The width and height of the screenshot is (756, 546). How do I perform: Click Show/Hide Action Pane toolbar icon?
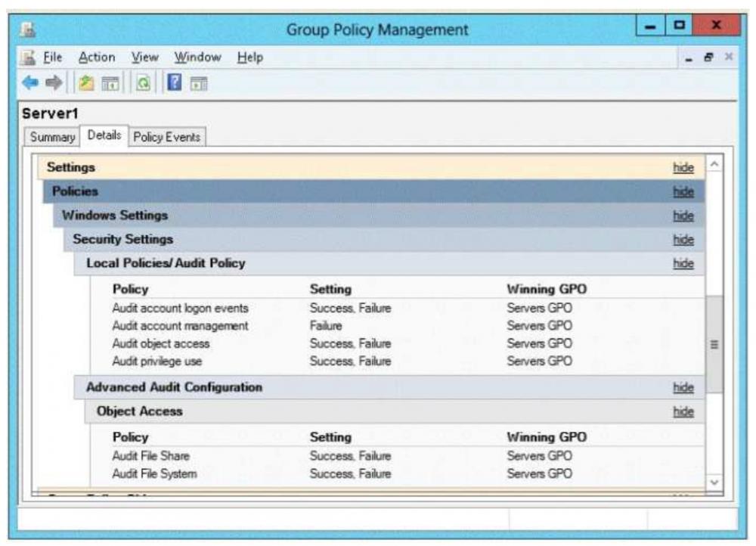(199, 82)
